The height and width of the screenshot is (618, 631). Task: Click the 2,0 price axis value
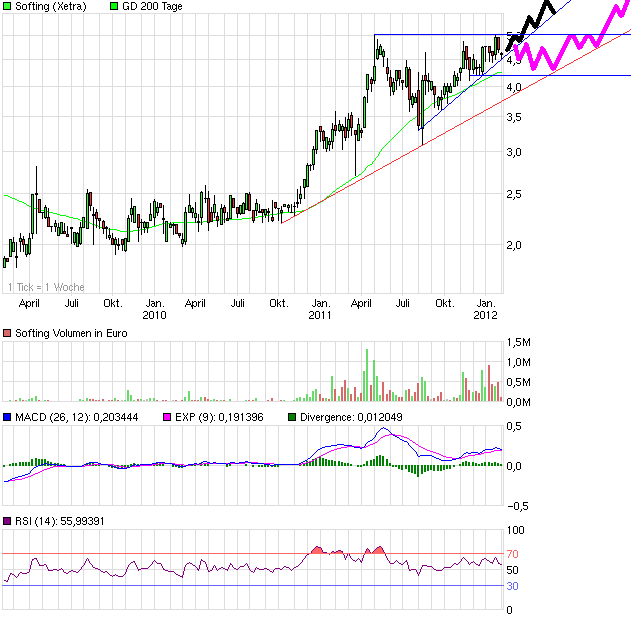click(514, 245)
